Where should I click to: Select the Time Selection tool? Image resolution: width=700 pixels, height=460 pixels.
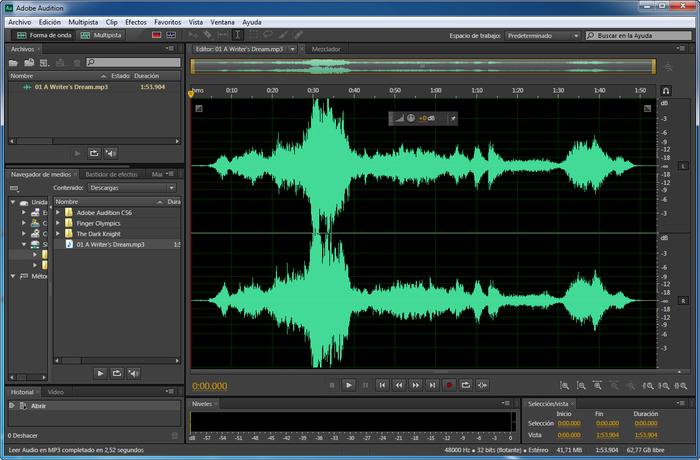238,35
